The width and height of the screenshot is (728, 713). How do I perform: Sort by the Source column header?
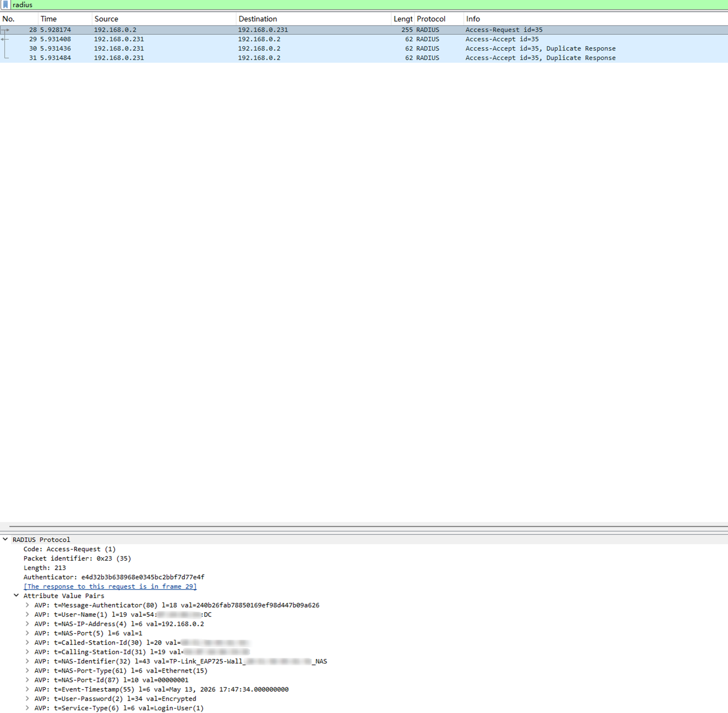(x=164, y=19)
